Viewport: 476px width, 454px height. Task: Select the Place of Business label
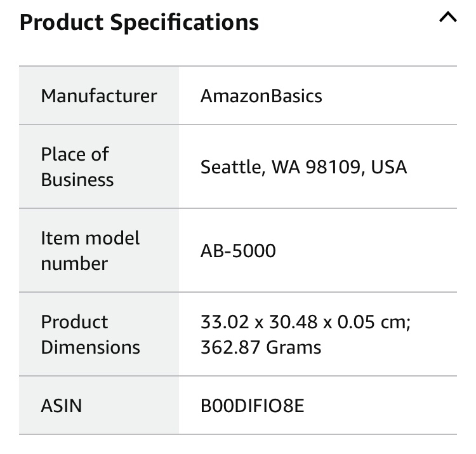click(77, 167)
